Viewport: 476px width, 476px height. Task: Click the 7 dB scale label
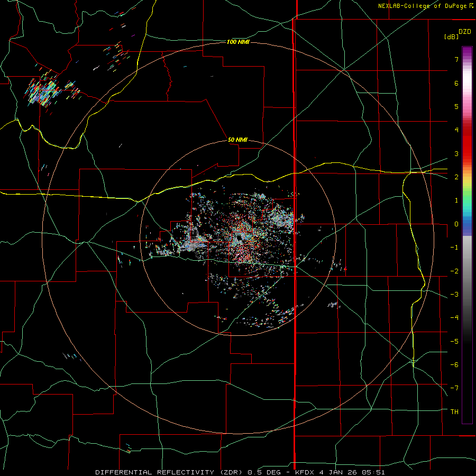point(456,59)
